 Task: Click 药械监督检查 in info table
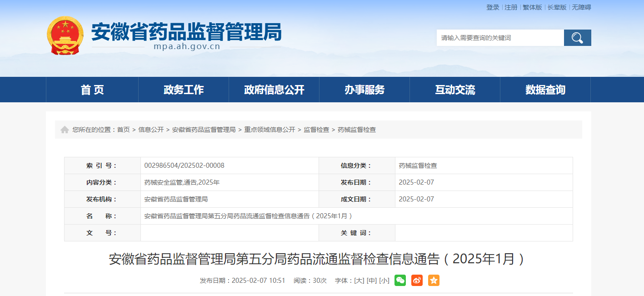click(x=418, y=166)
